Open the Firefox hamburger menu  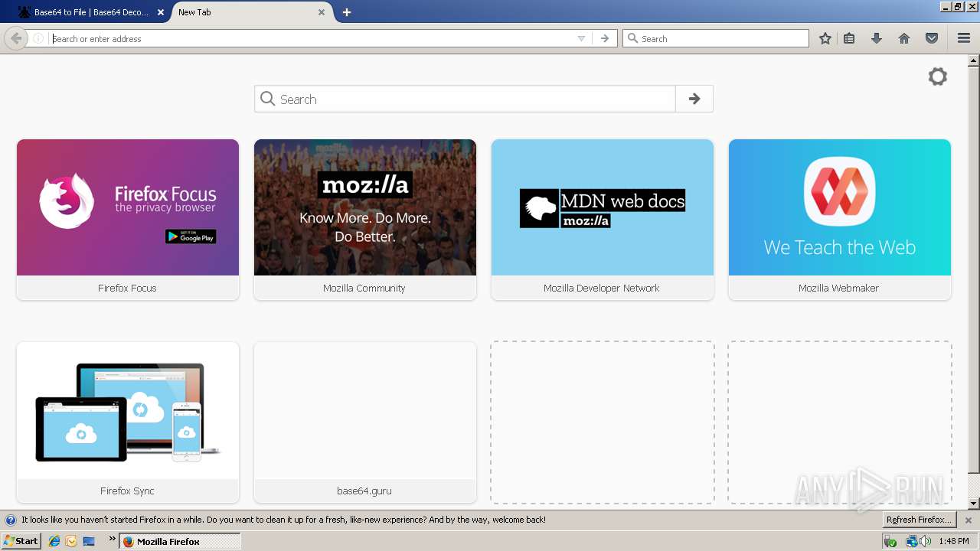964,38
